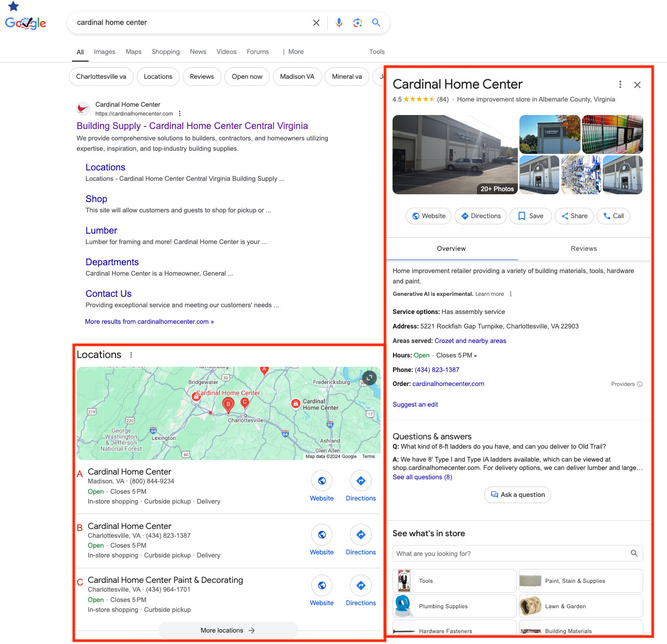Switch to the News tab
Screen dimensions: 667x644
click(198, 52)
